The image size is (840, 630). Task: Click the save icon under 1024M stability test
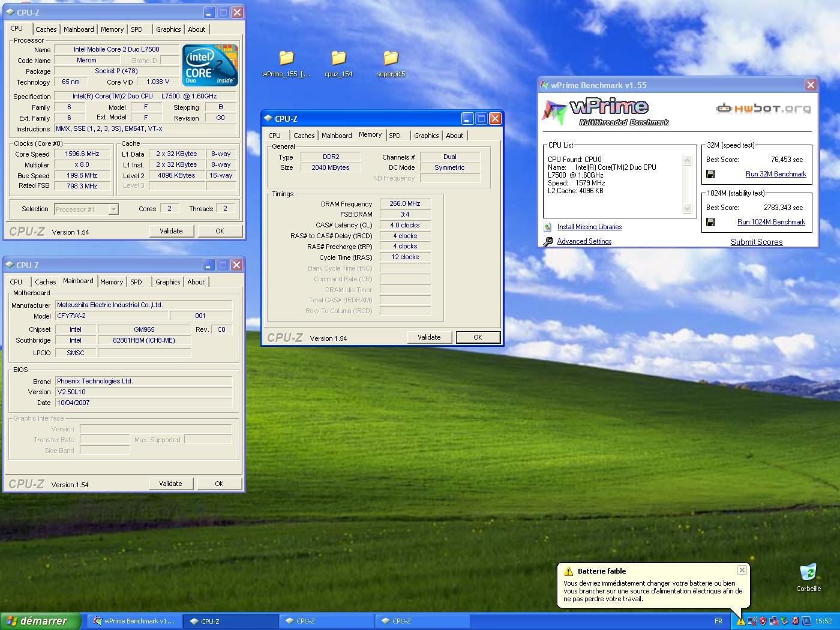[x=710, y=222]
